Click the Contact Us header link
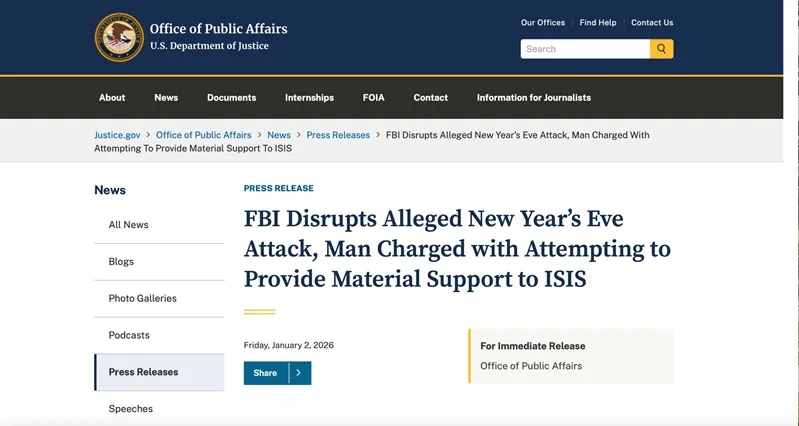 coord(652,23)
